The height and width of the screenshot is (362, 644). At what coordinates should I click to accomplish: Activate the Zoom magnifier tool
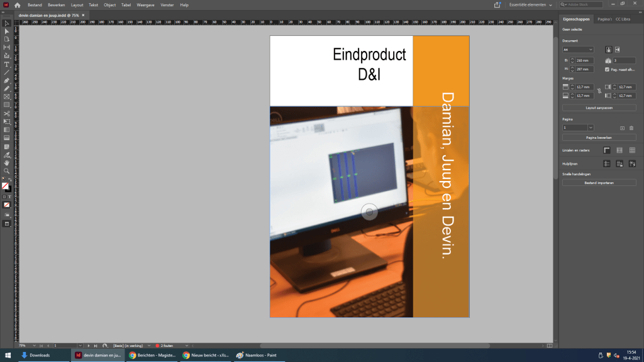click(7, 170)
